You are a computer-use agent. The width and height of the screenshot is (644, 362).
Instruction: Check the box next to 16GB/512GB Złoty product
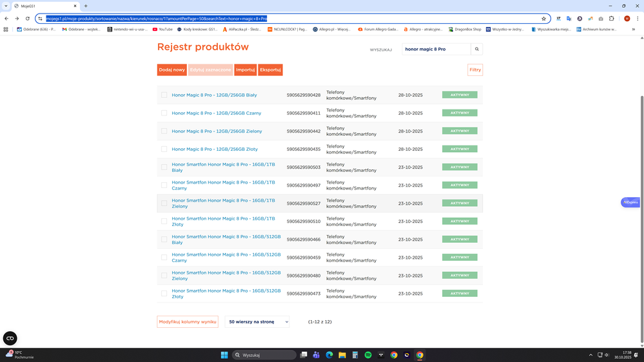[x=164, y=294]
